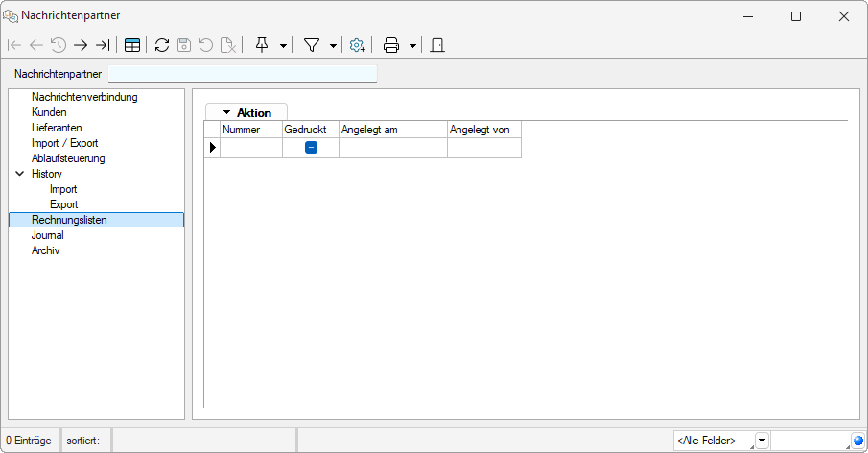Click the Angelegt am column header

click(x=392, y=130)
